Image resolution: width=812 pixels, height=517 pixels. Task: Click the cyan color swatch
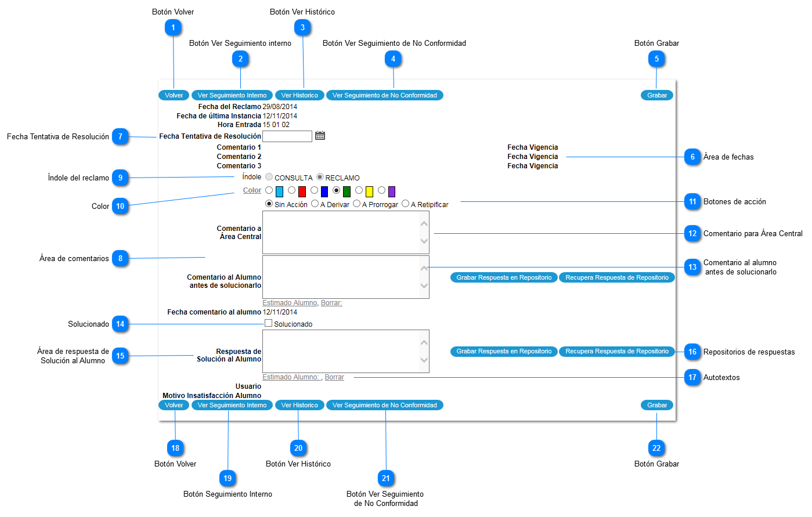[279, 191]
